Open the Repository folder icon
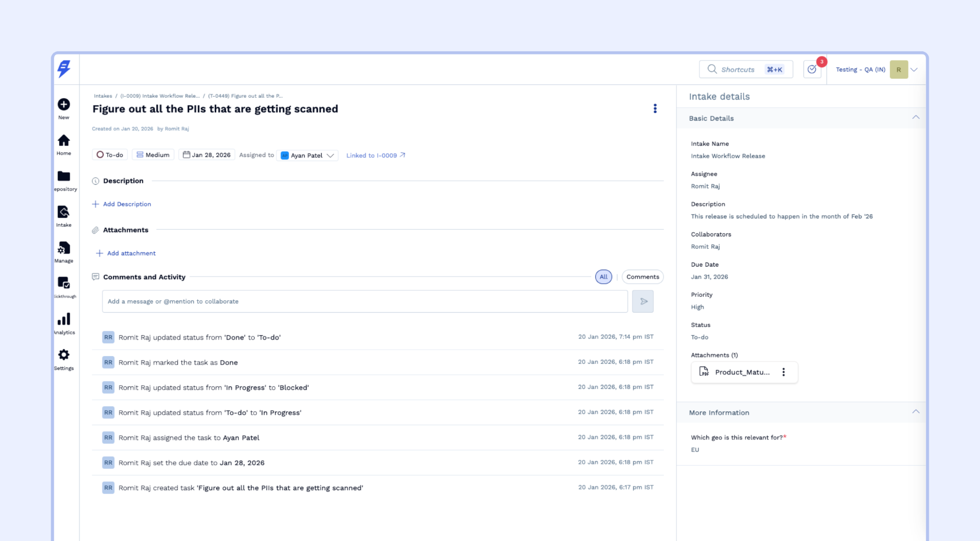Screen dimensions: 980x541 tap(64, 177)
